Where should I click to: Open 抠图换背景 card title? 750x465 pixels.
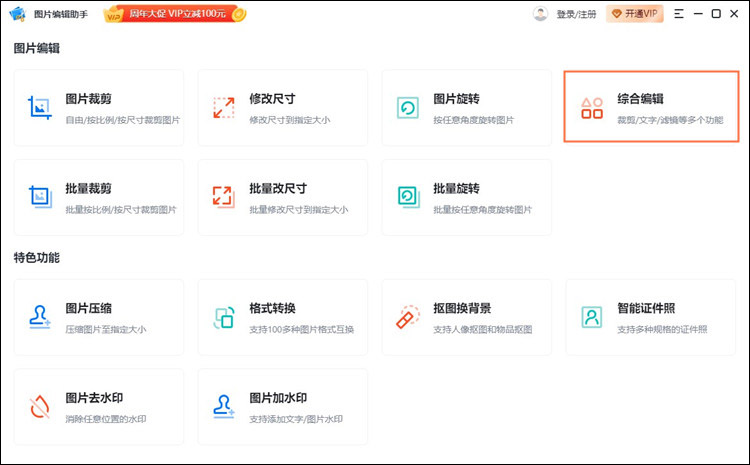point(462,308)
